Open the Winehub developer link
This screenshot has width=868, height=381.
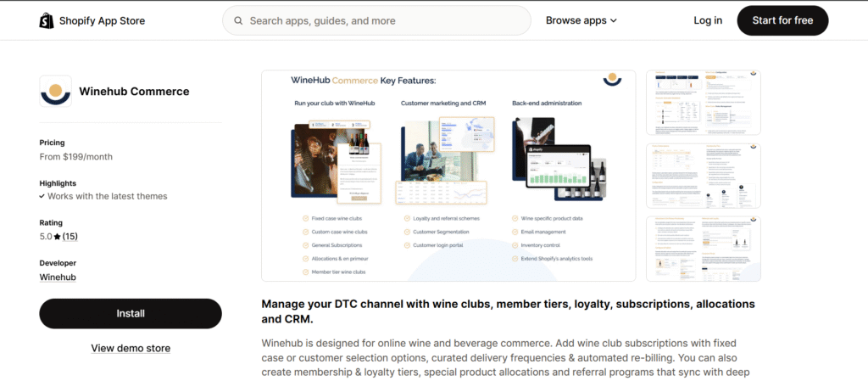[58, 277]
